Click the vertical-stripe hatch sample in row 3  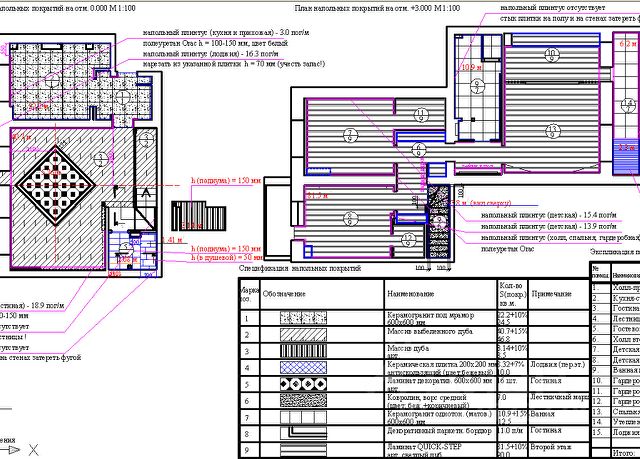[x=303, y=351]
